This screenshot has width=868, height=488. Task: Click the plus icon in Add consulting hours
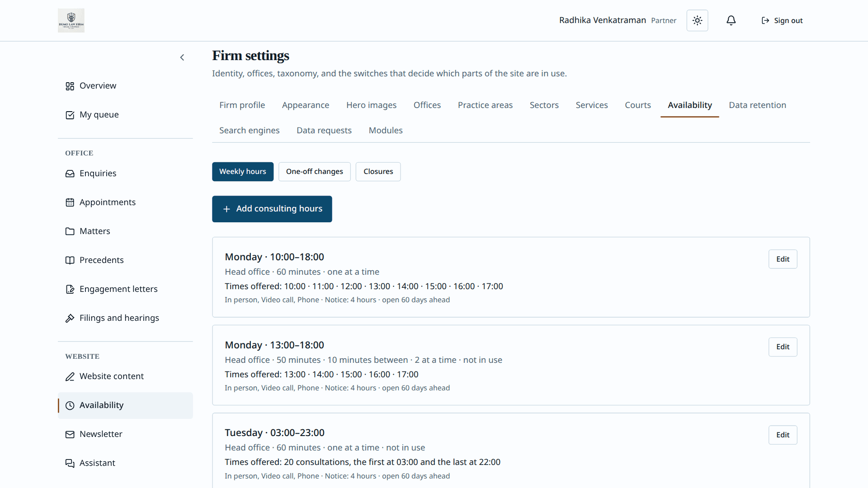226,209
